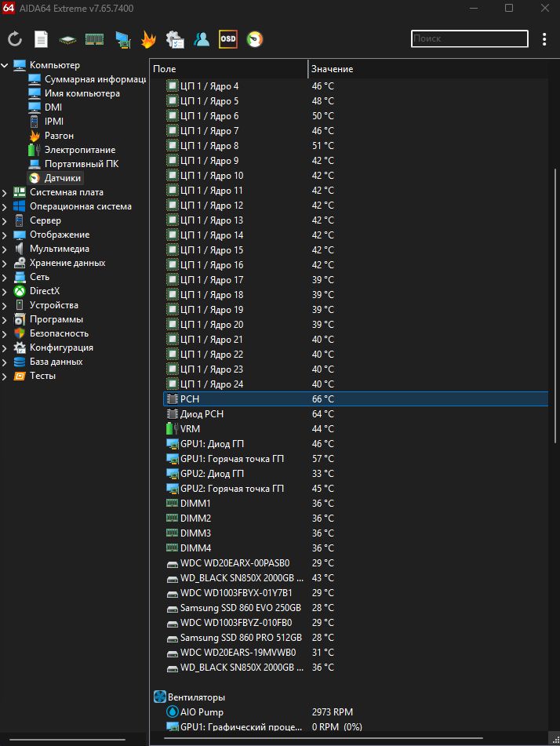Select DMI tree item
The image size is (560, 746).
point(45,107)
